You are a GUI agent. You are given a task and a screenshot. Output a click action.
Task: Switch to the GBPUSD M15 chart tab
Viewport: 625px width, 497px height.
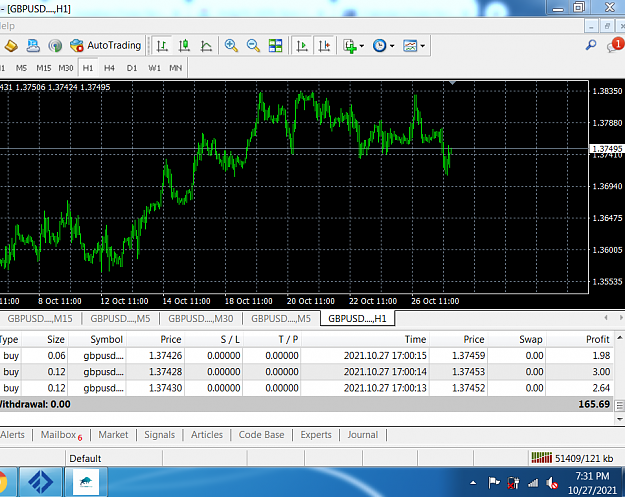(x=40, y=318)
